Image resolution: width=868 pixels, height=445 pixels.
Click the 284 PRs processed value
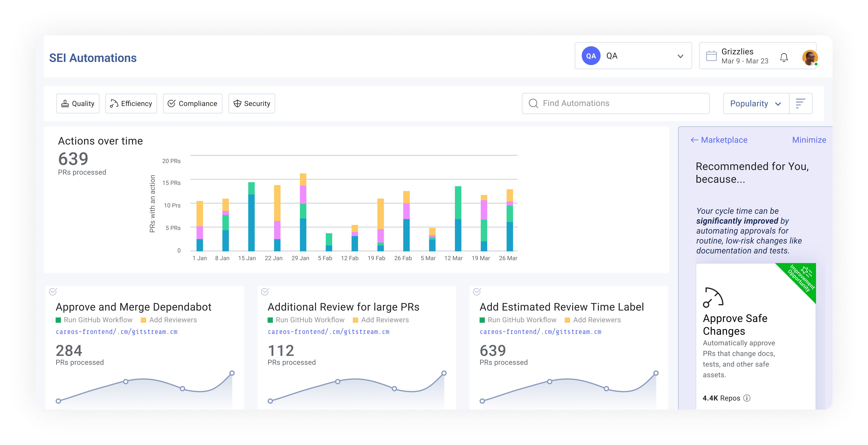[69, 351]
